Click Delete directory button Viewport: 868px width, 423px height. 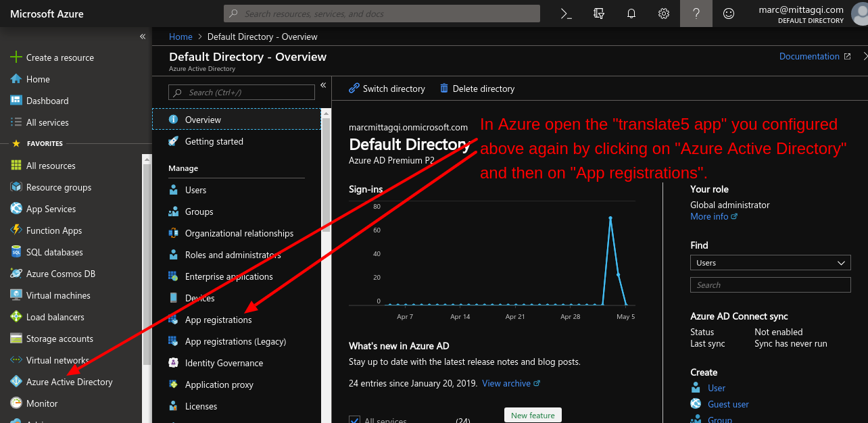click(477, 89)
